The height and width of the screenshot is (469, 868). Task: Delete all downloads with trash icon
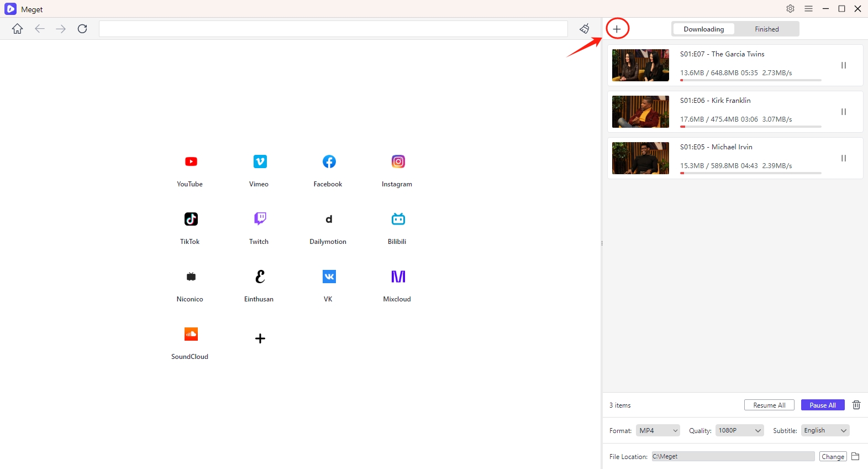tap(856, 405)
